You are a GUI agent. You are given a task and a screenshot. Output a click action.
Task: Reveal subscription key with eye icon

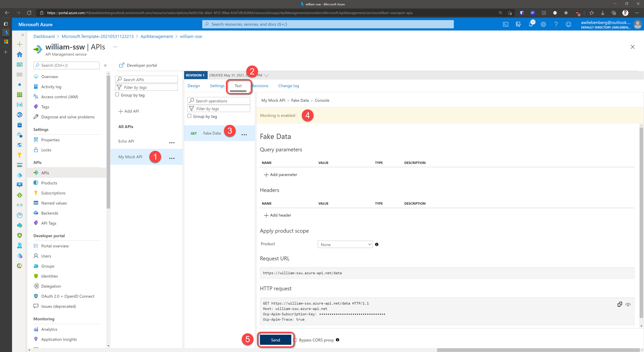pyautogui.click(x=628, y=305)
